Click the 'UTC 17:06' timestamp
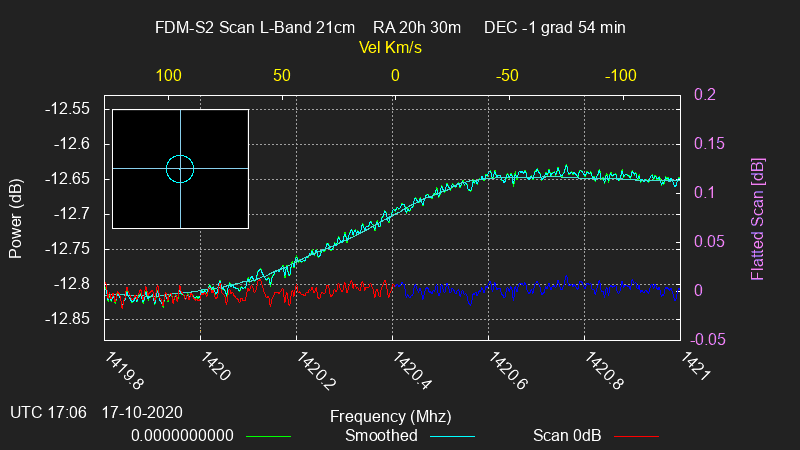Viewport: 800px width, 450px height. 48,412
